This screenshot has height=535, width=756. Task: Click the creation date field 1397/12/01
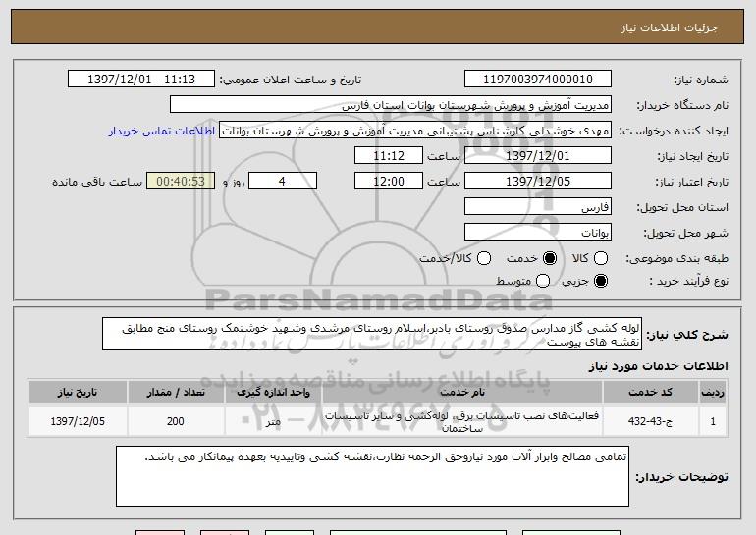click(538, 156)
